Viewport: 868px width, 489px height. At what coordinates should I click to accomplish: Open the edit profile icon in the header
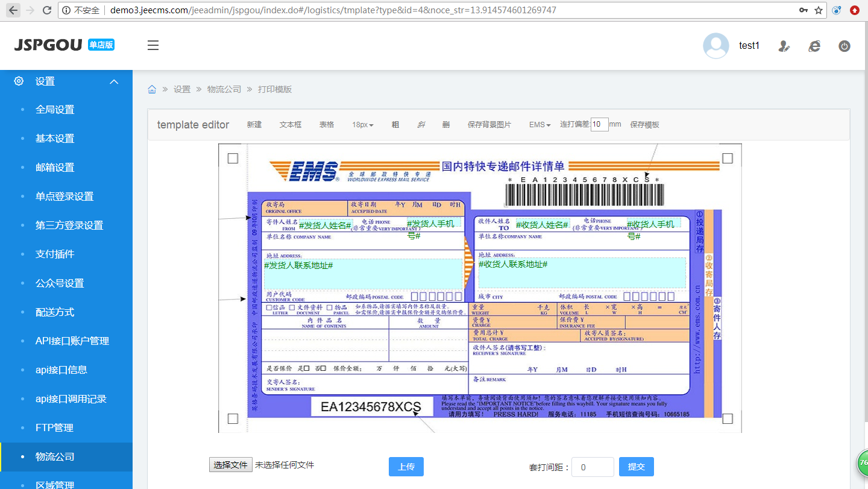[x=784, y=46]
